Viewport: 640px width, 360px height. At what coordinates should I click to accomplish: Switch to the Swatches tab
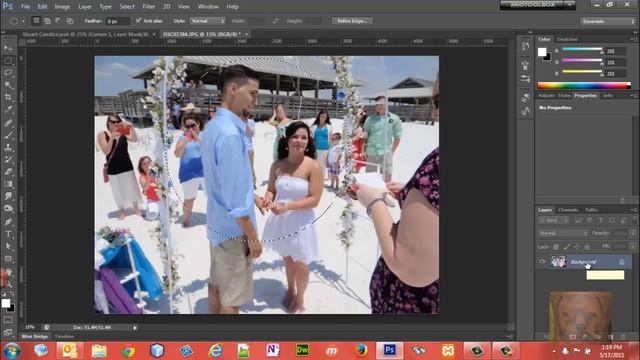pos(567,39)
